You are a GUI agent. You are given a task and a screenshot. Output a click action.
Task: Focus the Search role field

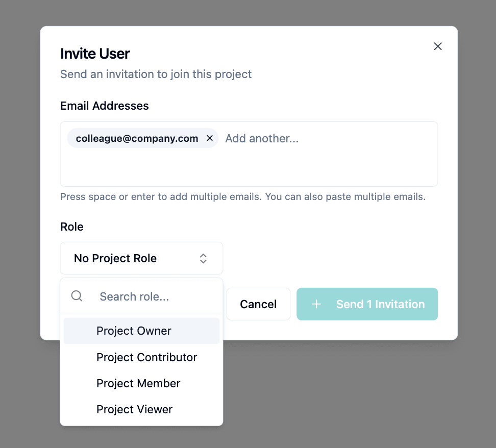pyautogui.click(x=153, y=296)
